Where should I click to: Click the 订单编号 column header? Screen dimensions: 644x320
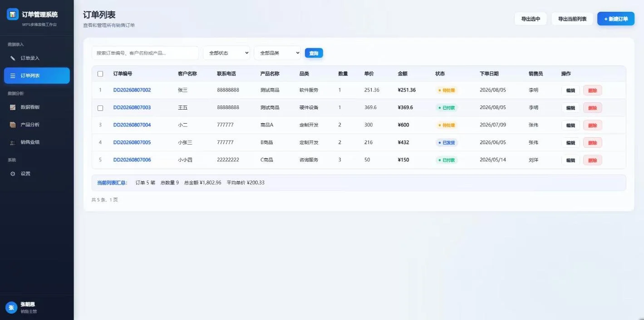[123, 74]
